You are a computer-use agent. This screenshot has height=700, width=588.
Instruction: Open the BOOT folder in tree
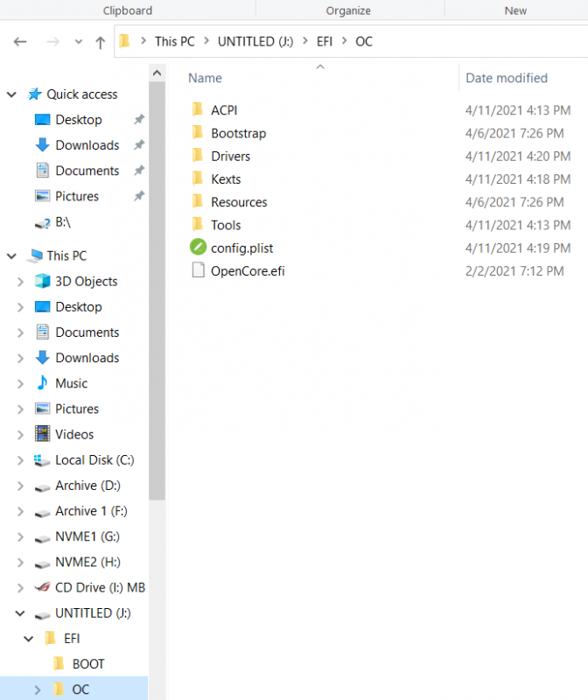tap(88, 664)
